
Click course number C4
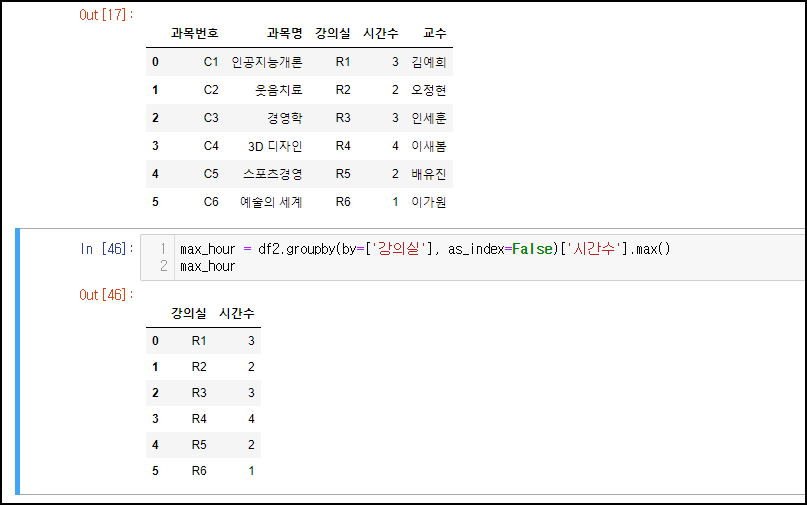(211, 146)
